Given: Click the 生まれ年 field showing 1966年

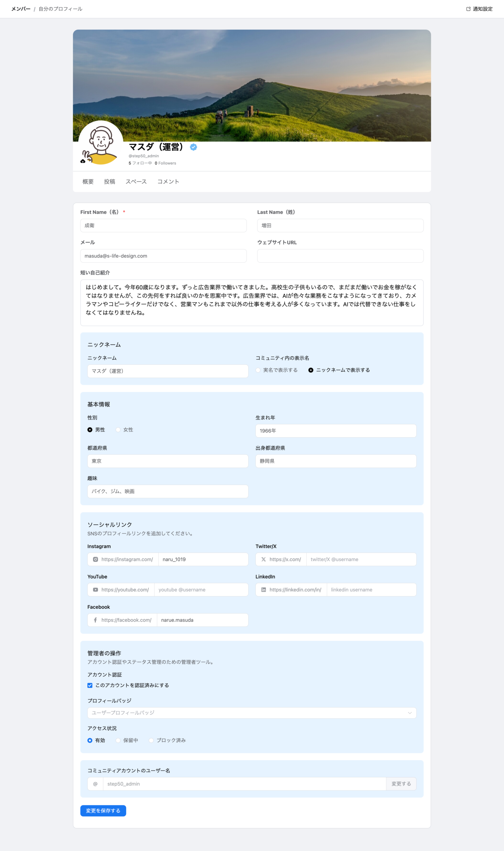Looking at the screenshot, I should point(336,430).
